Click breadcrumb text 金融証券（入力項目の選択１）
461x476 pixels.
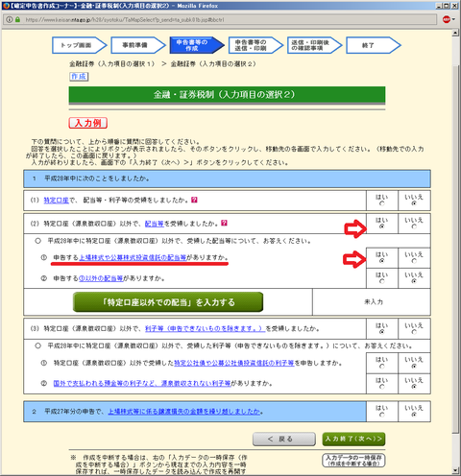point(112,64)
